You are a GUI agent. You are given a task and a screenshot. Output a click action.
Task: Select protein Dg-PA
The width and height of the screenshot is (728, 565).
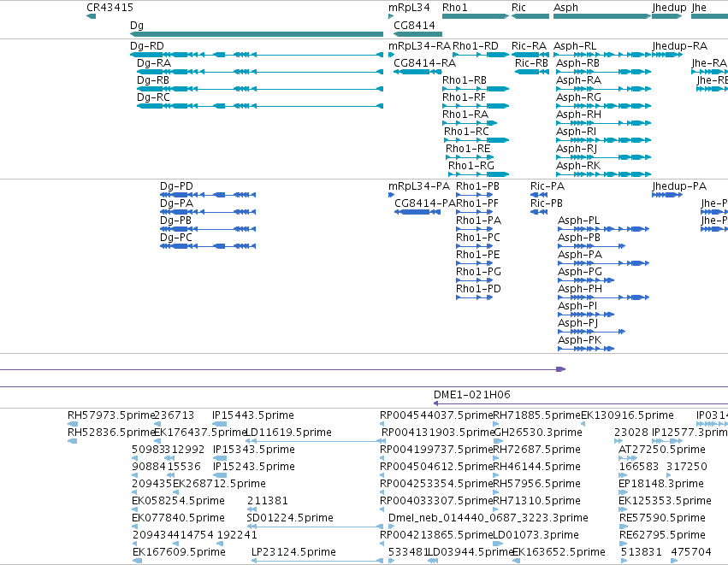(208, 212)
